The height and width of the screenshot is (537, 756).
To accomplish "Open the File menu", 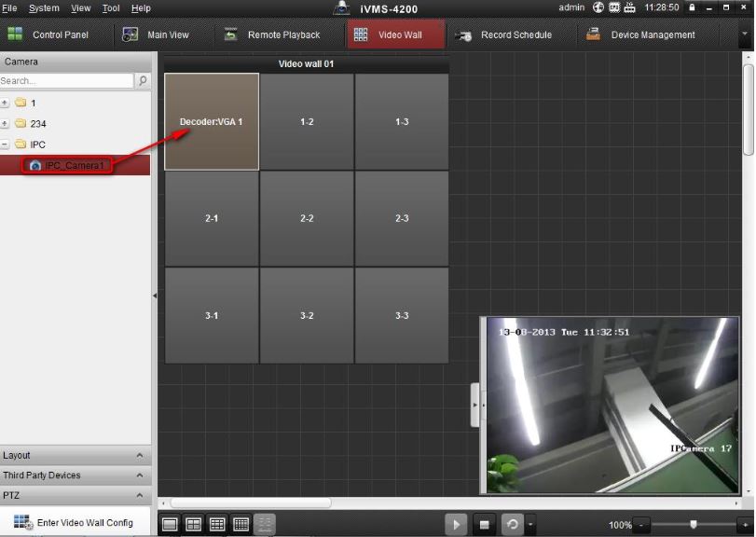I will [9, 8].
